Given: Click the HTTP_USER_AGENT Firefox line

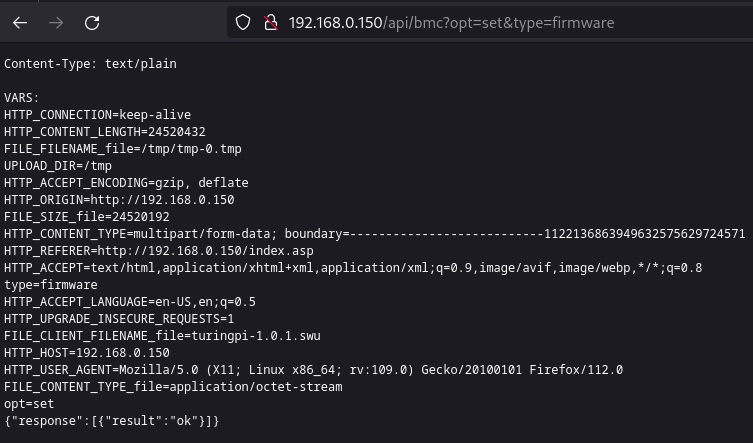Looking at the screenshot, I should tap(313, 369).
